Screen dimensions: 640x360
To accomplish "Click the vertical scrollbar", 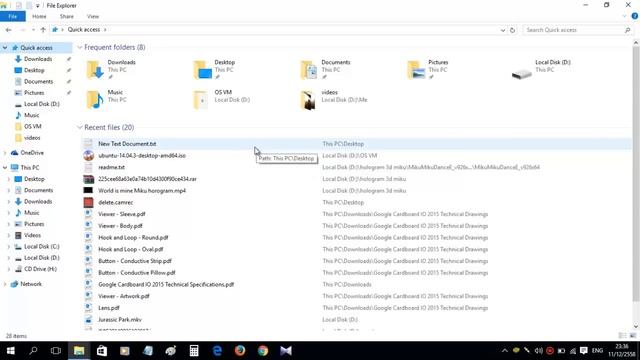I will [636, 175].
